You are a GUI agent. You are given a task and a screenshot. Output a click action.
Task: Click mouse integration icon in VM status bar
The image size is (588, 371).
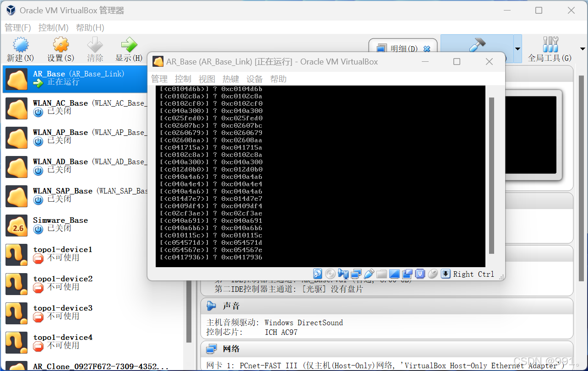pos(433,274)
